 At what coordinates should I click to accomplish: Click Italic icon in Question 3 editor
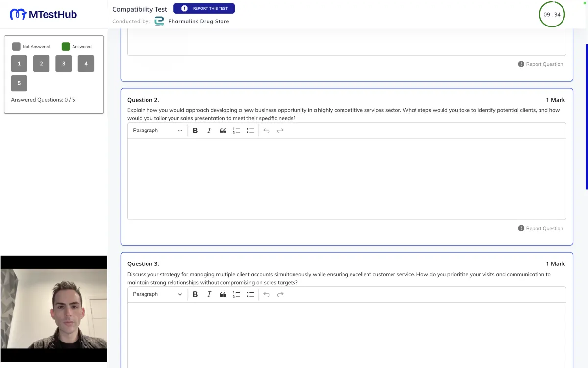[209, 294]
